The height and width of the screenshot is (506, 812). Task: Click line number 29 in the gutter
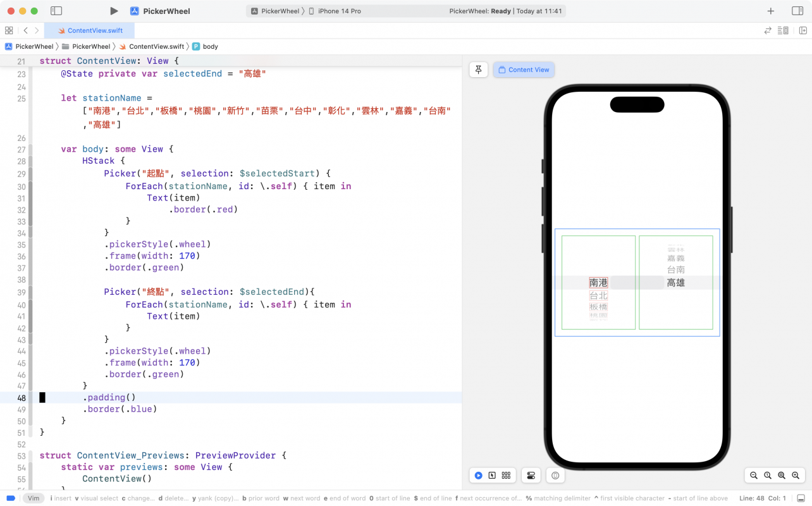22,174
